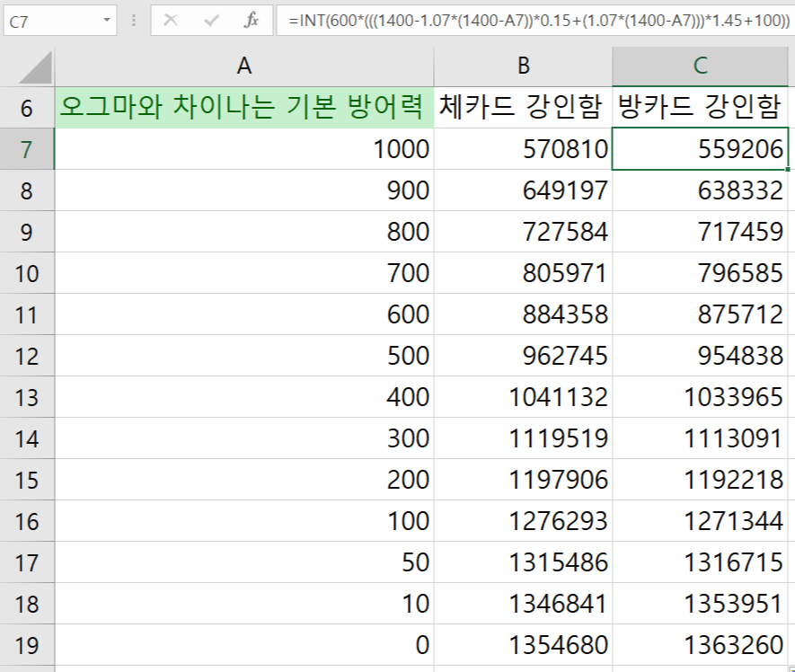Select column A header
This screenshot has height=672, width=795.
(243, 66)
